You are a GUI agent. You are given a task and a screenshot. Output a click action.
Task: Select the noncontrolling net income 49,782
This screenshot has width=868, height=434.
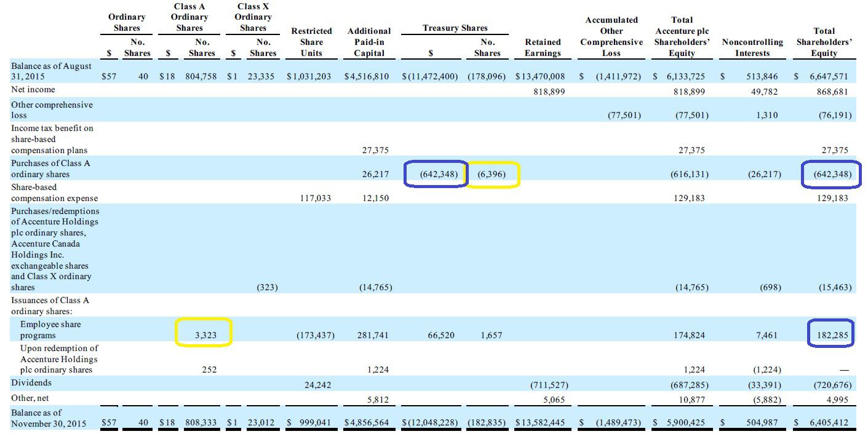tap(763, 92)
